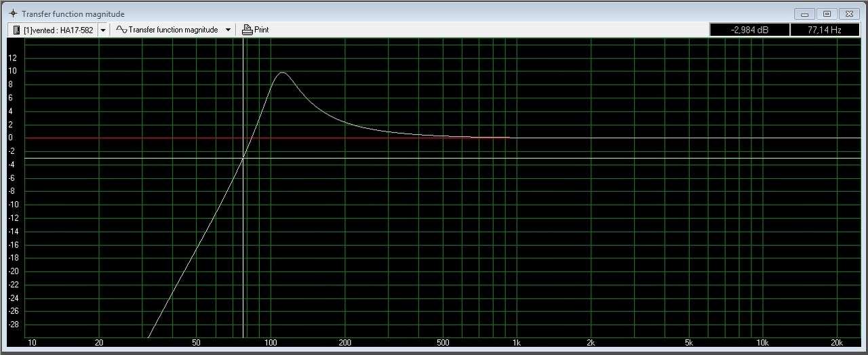Close the Transfer function magnitude window
Image resolution: width=868 pixels, height=355 pixels.
pyautogui.click(x=849, y=14)
